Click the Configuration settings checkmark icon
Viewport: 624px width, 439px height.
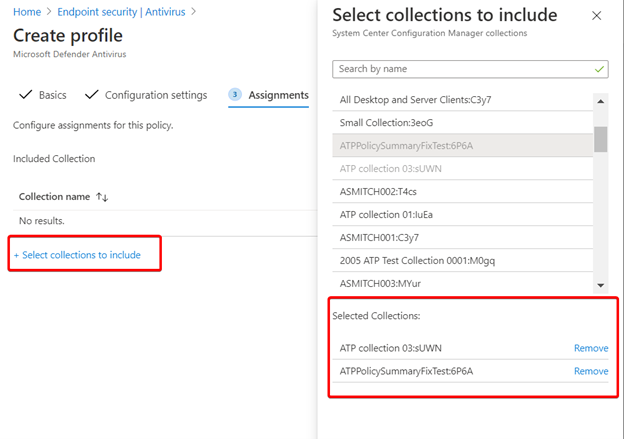(x=92, y=95)
